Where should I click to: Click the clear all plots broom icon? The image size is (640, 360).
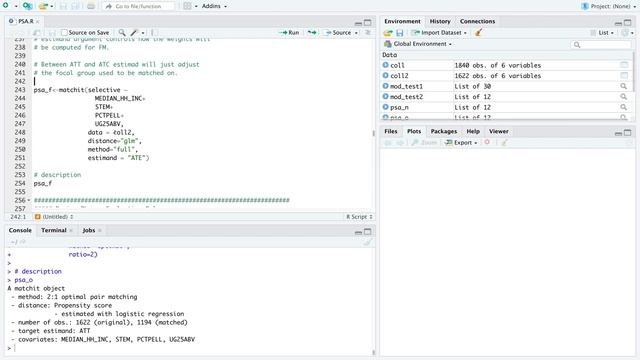coord(504,142)
